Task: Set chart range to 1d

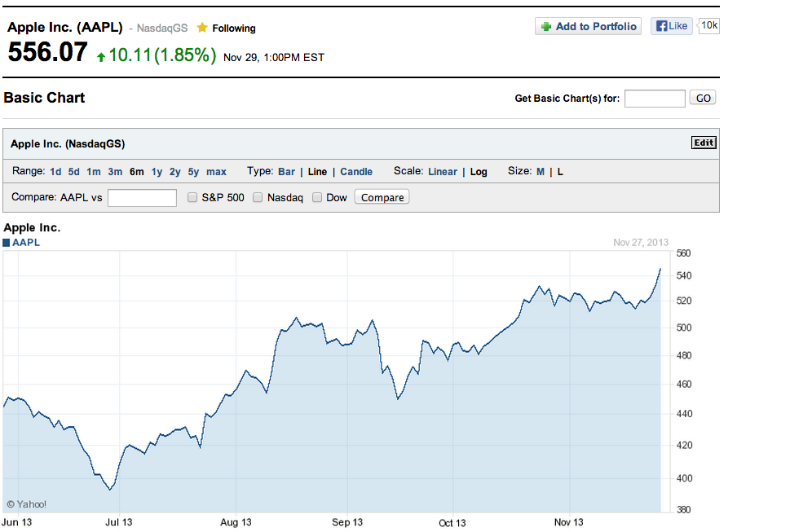Action: 55,172
